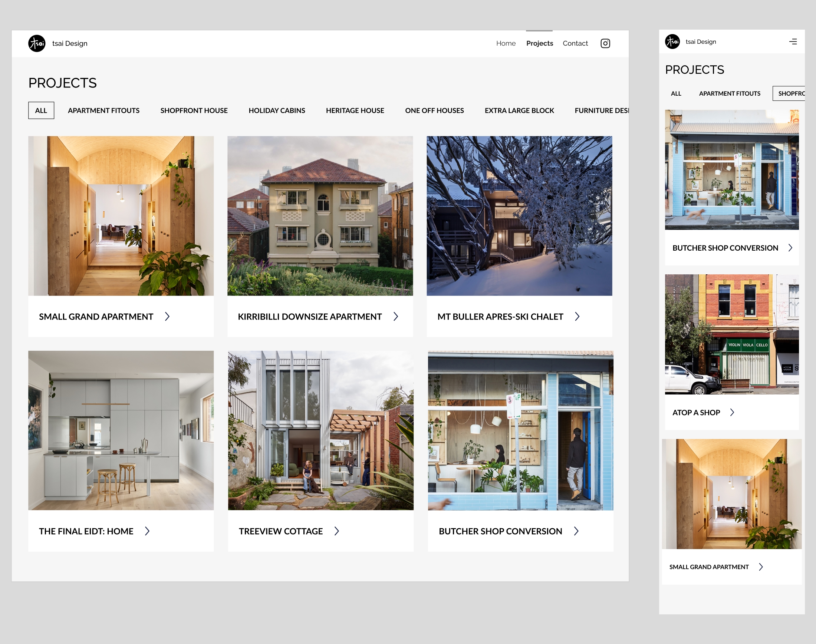The width and height of the screenshot is (816, 644).
Task: Click arrow next to The Final Eidt: Home
Action: [148, 531]
